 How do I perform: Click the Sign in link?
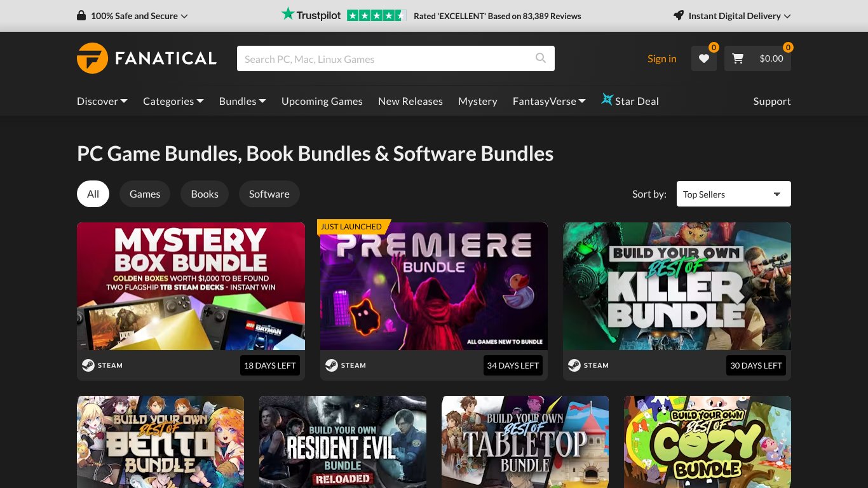[x=661, y=58]
